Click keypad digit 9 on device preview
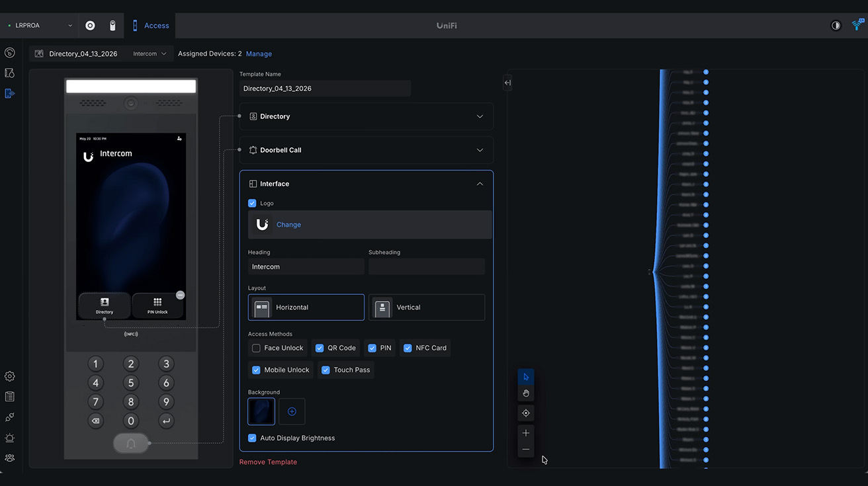The image size is (868, 486). [x=166, y=402]
